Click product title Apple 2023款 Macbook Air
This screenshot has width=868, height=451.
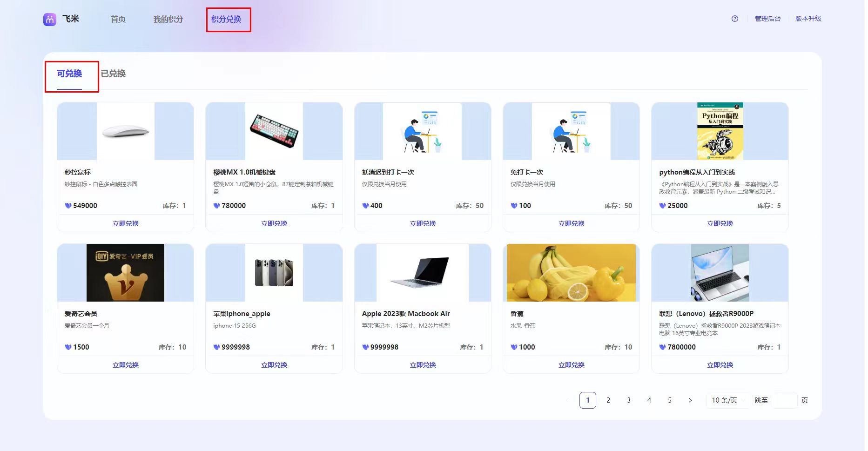click(x=406, y=314)
